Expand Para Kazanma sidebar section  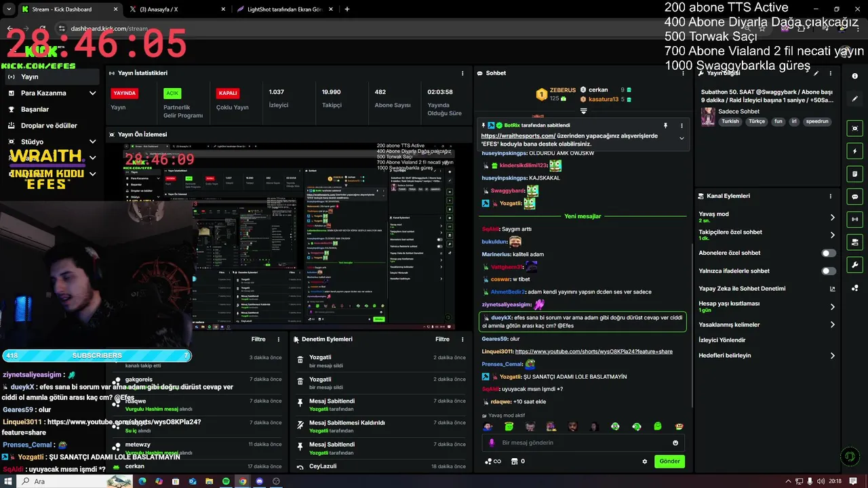click(x=92, y=93)
